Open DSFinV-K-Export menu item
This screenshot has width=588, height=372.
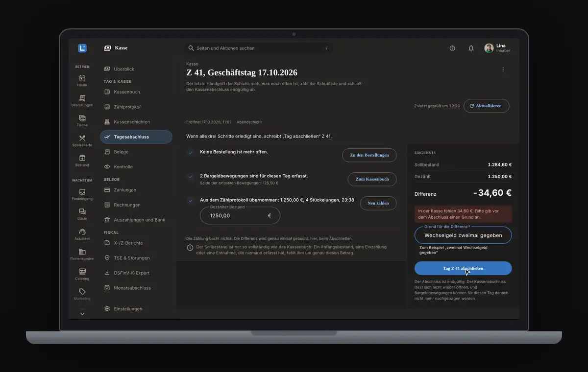(x=136, y=273)
